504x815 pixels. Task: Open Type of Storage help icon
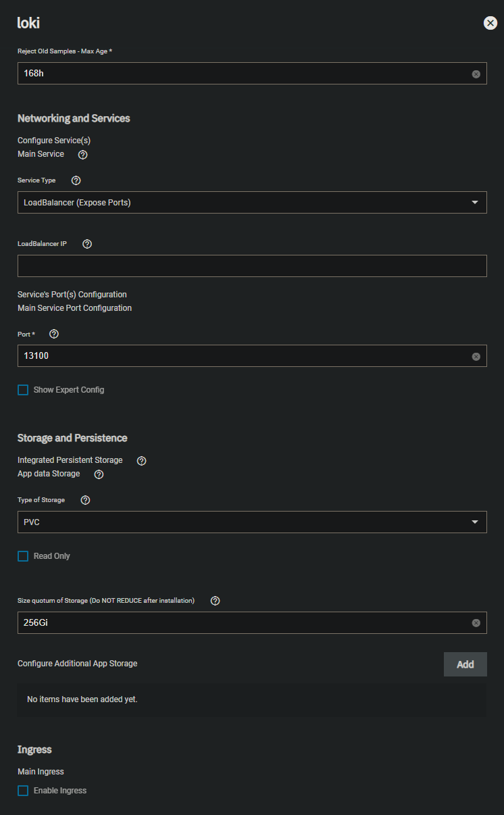coord(85,500)
